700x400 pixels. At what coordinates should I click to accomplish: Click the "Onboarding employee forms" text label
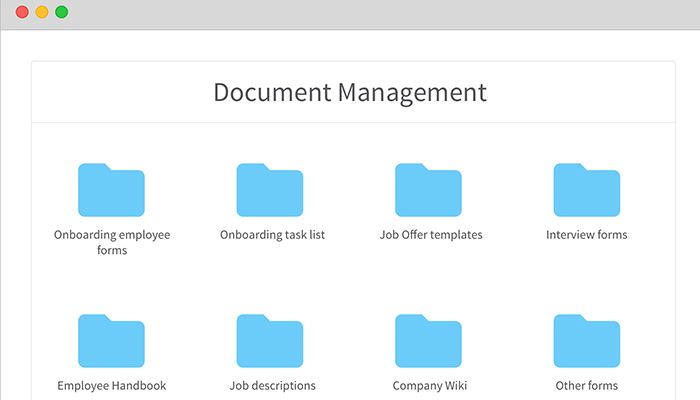pos(112,242)
